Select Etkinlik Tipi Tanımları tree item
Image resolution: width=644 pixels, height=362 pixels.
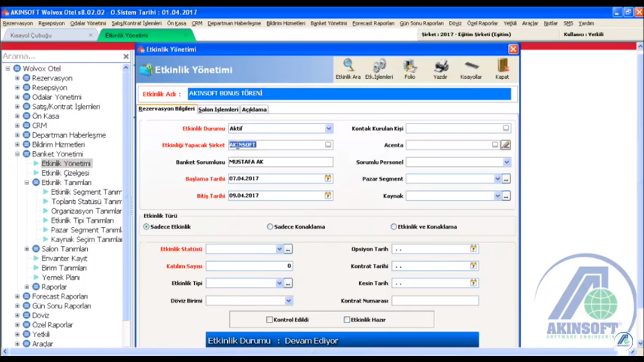point(83,221)
